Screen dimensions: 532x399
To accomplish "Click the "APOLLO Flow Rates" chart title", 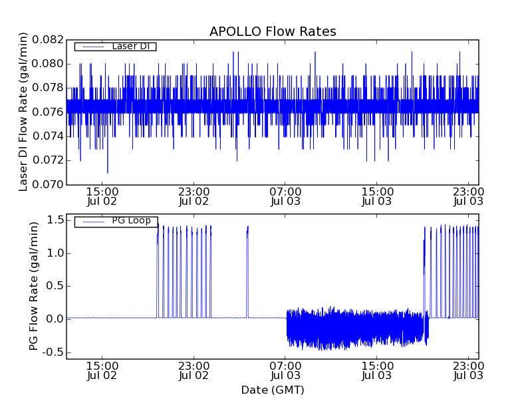I will tap(273, 31).
